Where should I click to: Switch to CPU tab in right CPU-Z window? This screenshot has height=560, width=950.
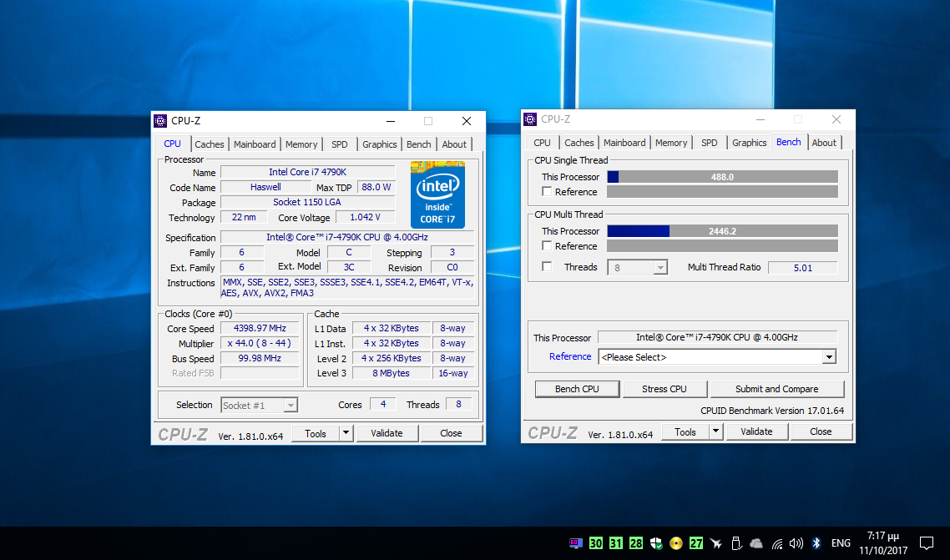(542, 143)
